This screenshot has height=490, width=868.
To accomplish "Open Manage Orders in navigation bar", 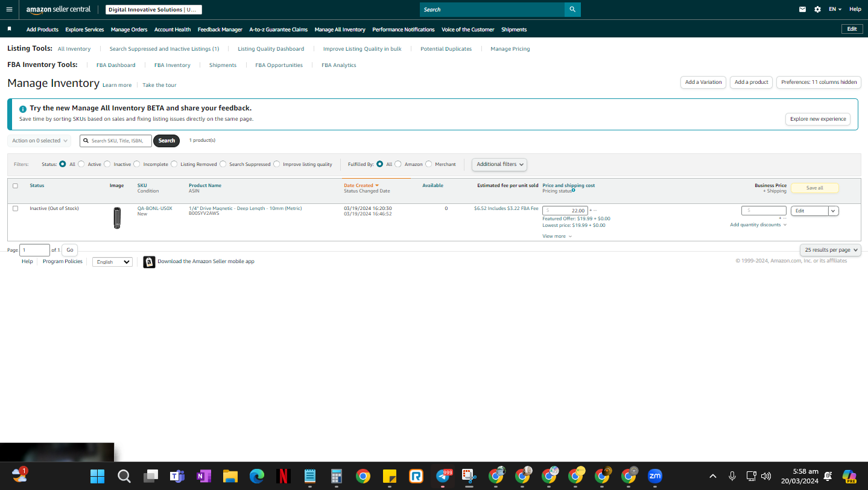I will click(x=129, y=30).
